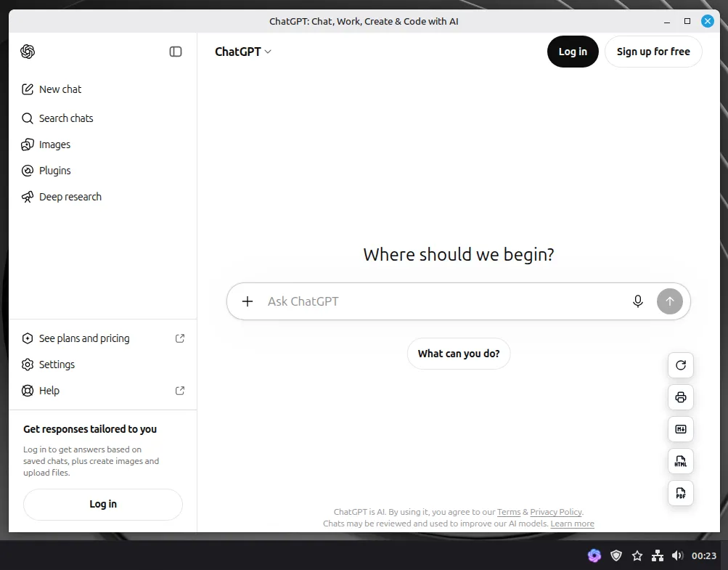The width and height of the screenshot is (728, 570).
Task: Click the send arrow button
Action: point(669,301)
